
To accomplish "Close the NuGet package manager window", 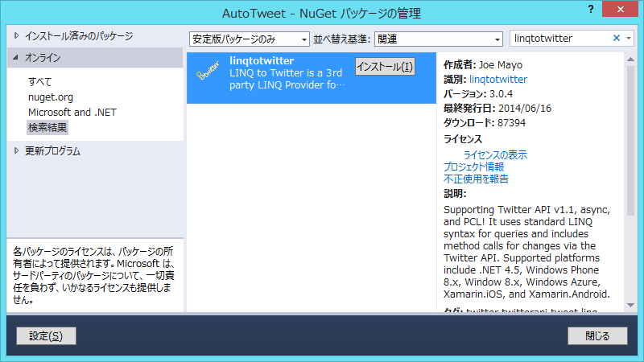I will tap(620, 9).
